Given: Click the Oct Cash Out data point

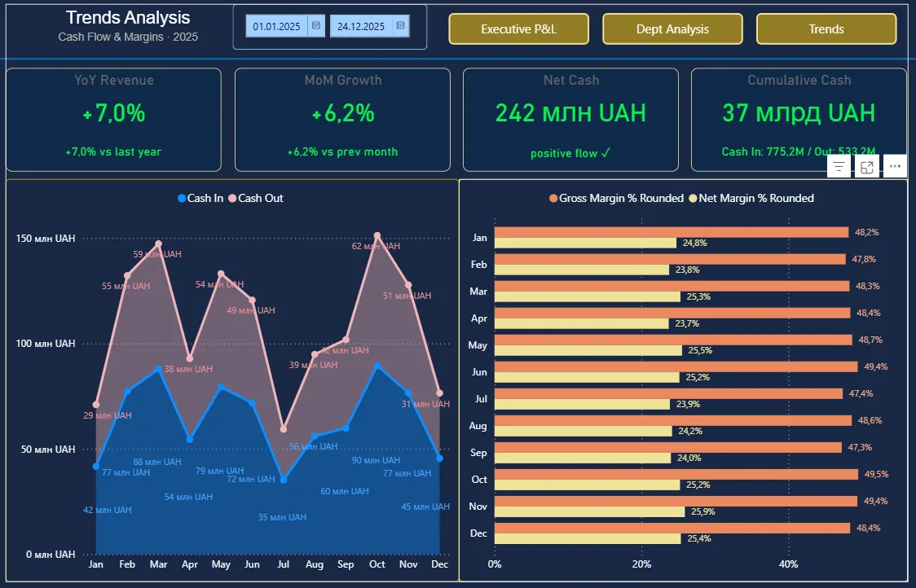Looking at the screenshot, I should pos(377,236).
